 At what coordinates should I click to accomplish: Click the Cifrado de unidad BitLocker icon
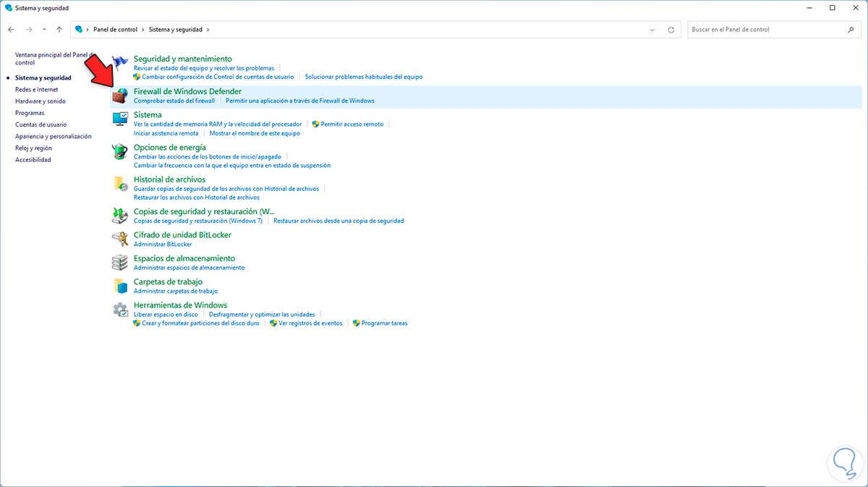pyautogui.click(x=120, y=239)
